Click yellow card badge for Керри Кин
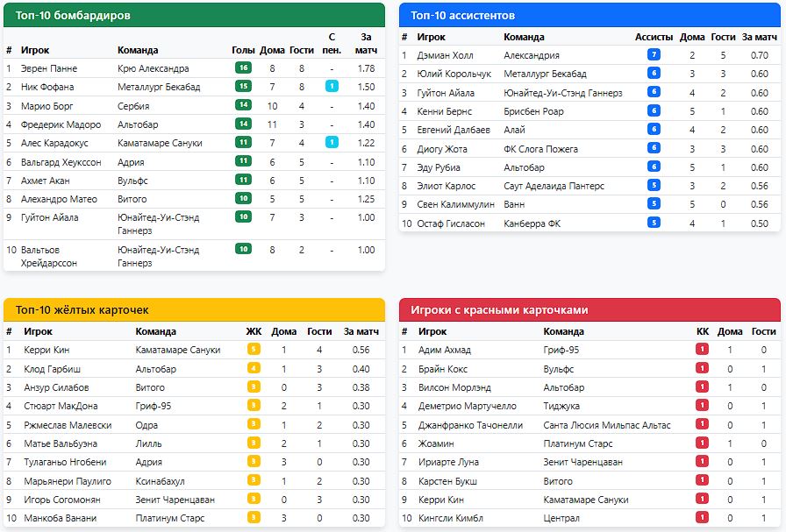 pos(254,350)
